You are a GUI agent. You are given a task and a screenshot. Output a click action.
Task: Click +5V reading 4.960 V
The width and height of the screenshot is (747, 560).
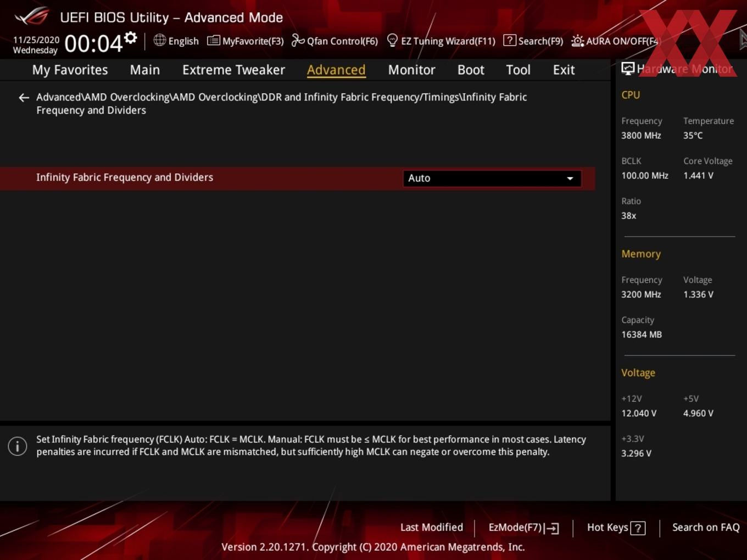click(698, 413)
